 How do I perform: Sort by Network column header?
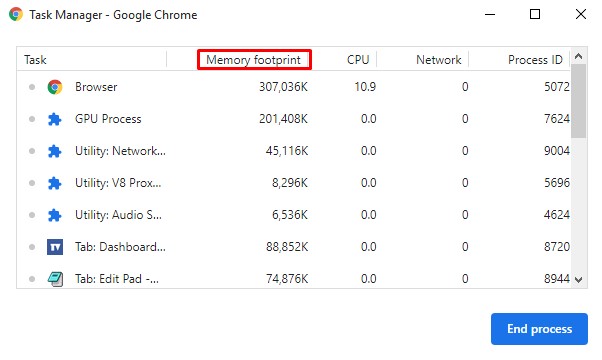pyautogui.click(x=438, y=60)
